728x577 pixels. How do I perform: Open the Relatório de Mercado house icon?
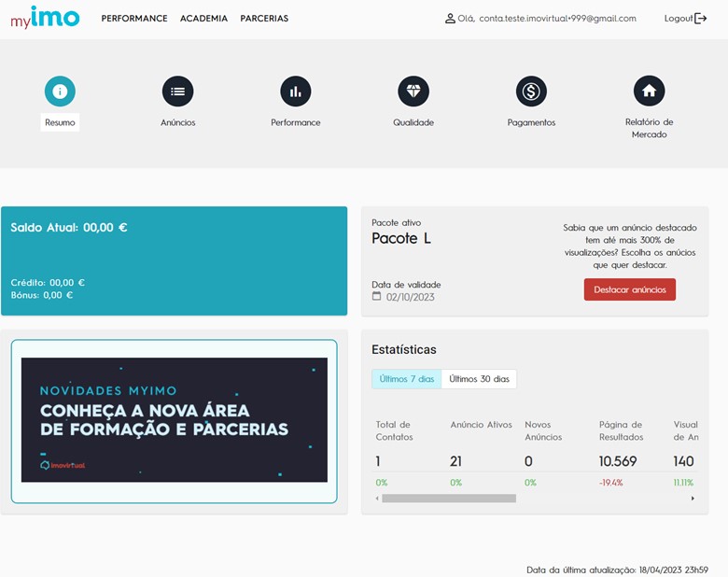click(x=649, y=91)
